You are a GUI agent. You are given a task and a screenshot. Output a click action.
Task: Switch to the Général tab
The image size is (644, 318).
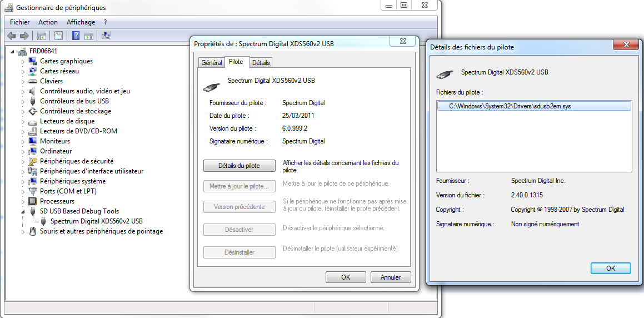pos(212,63)
